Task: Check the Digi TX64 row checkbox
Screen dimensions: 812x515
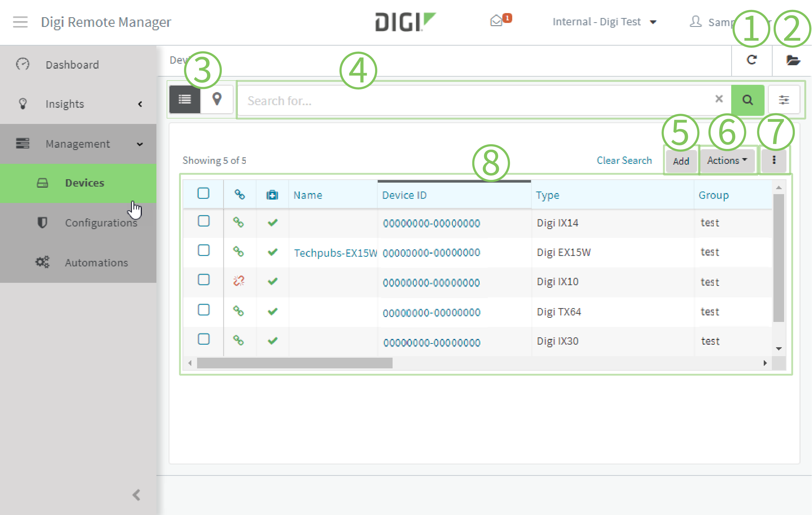Action: [x=203, y=310]
